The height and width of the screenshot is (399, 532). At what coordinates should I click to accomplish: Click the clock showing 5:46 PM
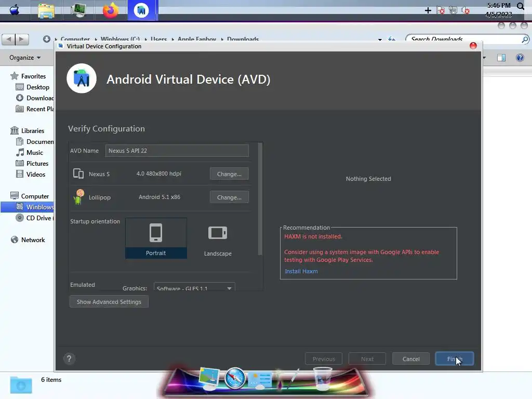(x=498, y=6)
